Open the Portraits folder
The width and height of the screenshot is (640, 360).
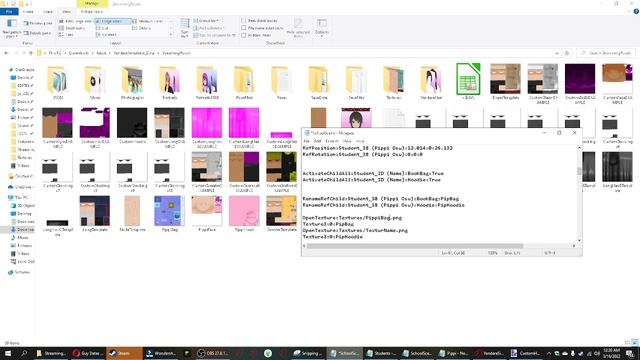click(x=169, y=82)
